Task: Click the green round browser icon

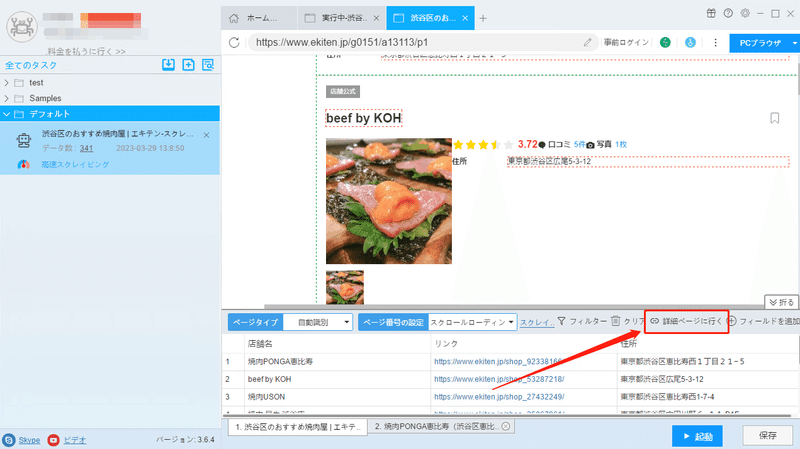Action: tap(665, 42)
